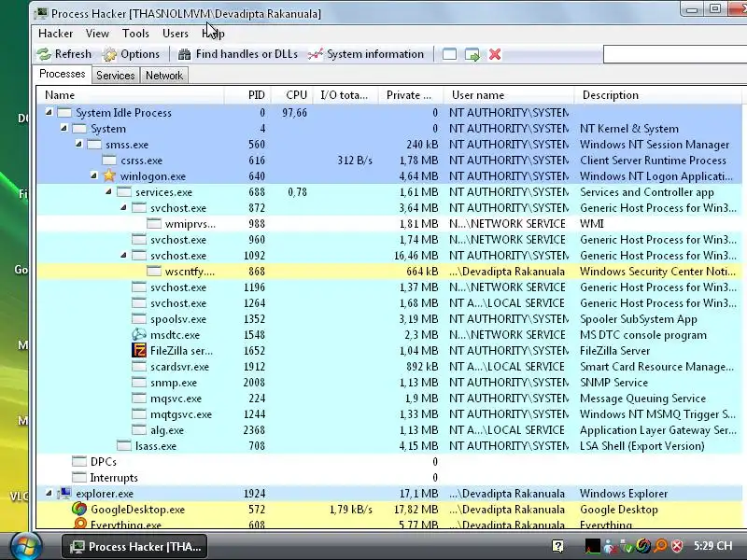Click the Windows Start orb
This screenshot has height=560, width=747.
tap(25, 546)
